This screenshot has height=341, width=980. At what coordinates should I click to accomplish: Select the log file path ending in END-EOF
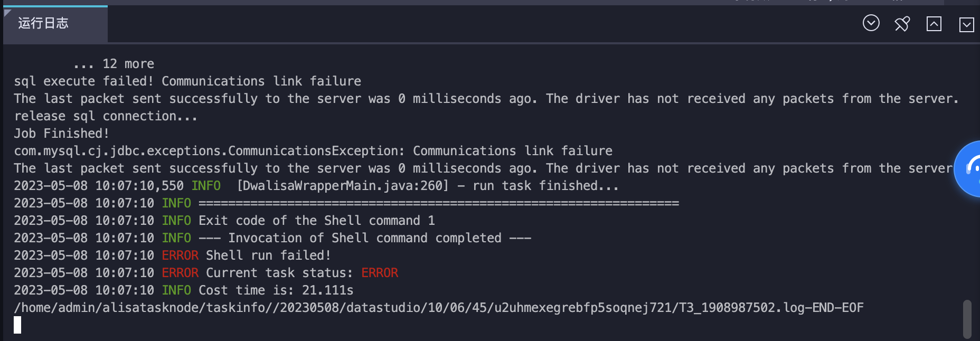[x=439, y=308]
